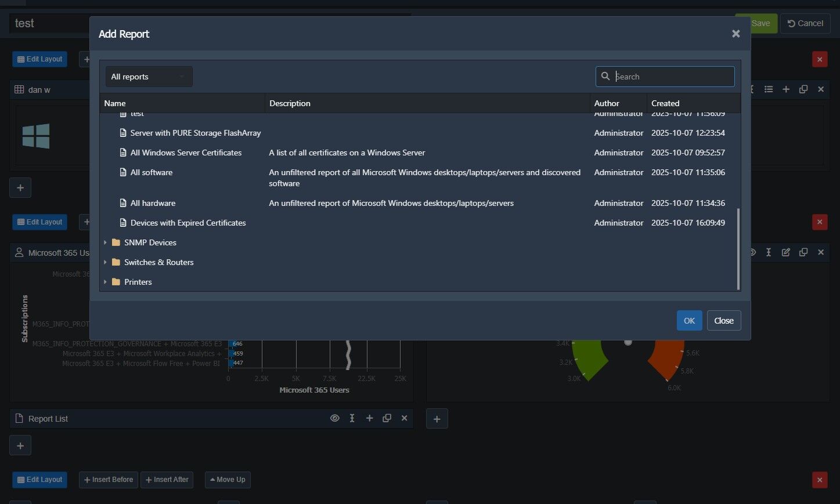Select the All hardware report name
840x504 pixels.
(153, 203)
